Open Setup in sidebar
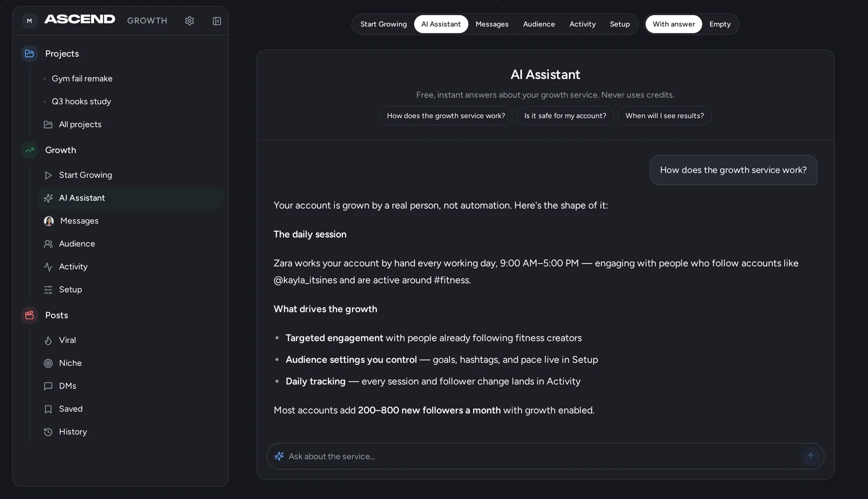 pyautogui.click(x=131, y=290)
